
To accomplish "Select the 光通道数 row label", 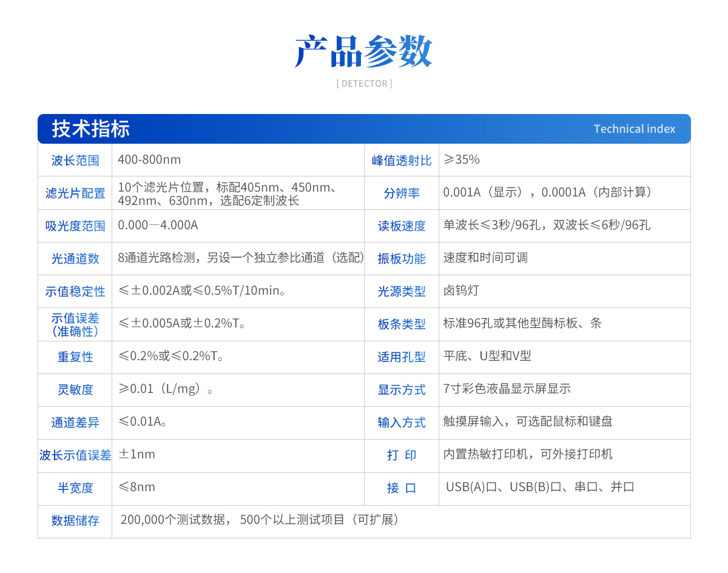I will click(x=75, y=259).
